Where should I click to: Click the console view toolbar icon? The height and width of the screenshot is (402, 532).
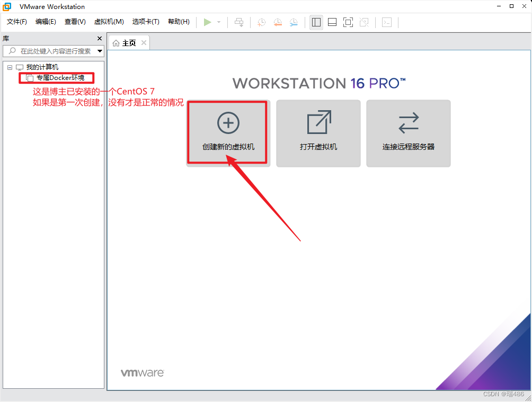pos(387,22)
